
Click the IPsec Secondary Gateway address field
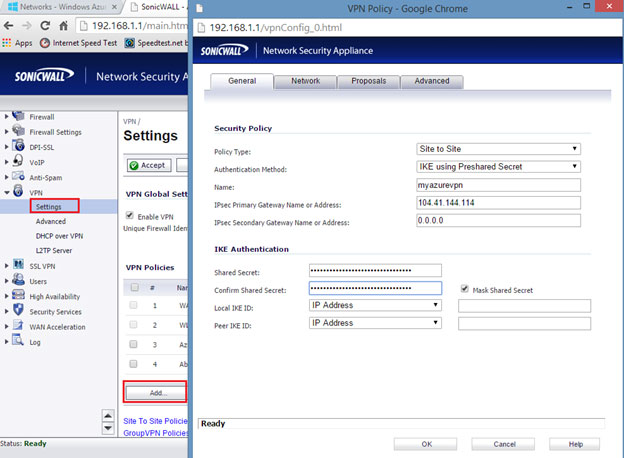498,220
